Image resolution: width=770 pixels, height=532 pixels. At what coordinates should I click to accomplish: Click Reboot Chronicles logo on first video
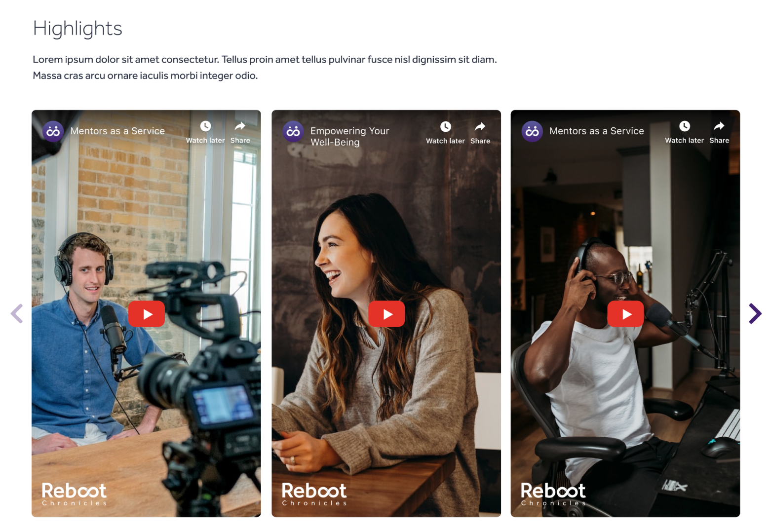74,494
